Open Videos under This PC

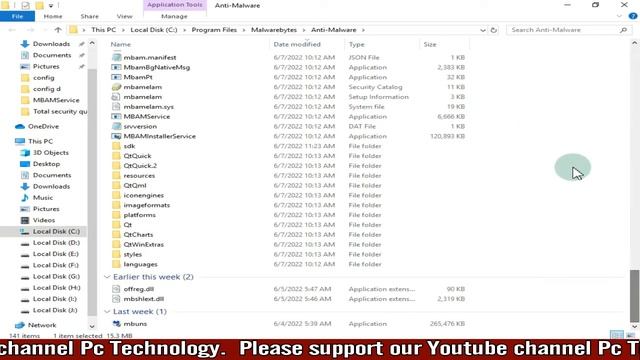click(x=44, y=220)
